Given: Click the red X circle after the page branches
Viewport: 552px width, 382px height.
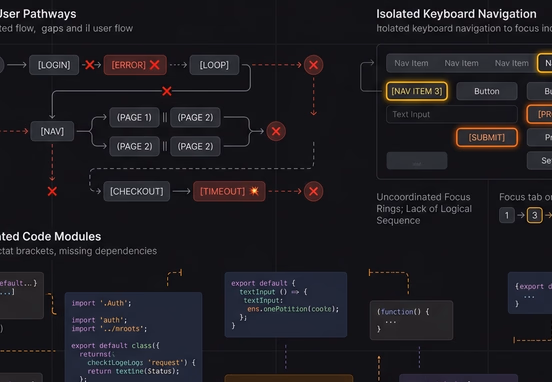Looking at the screenshot, I should (276, 131).
